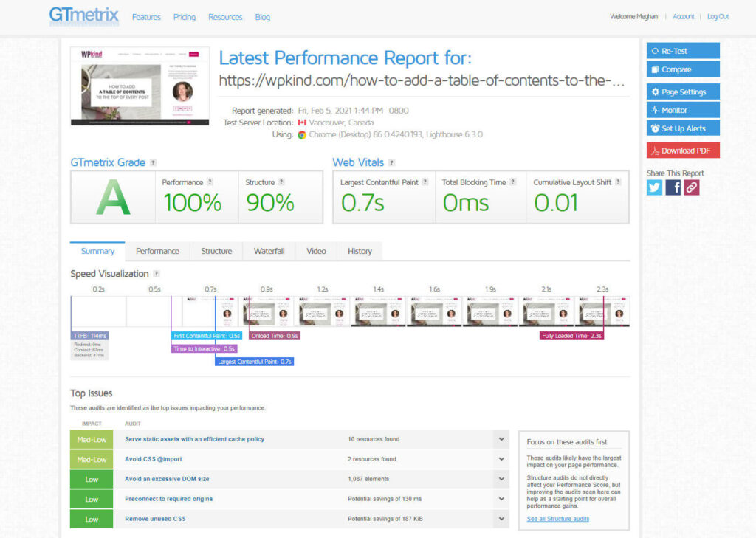This screenshot has width=756, height=538.
Task: Select Onload Time 0.9s marker
Action: (x=275, y=336)
